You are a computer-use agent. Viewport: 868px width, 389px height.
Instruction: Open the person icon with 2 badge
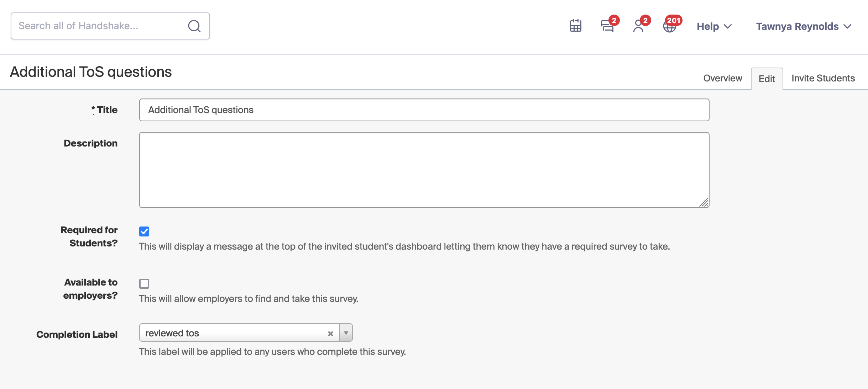click(x=639, y=26)
